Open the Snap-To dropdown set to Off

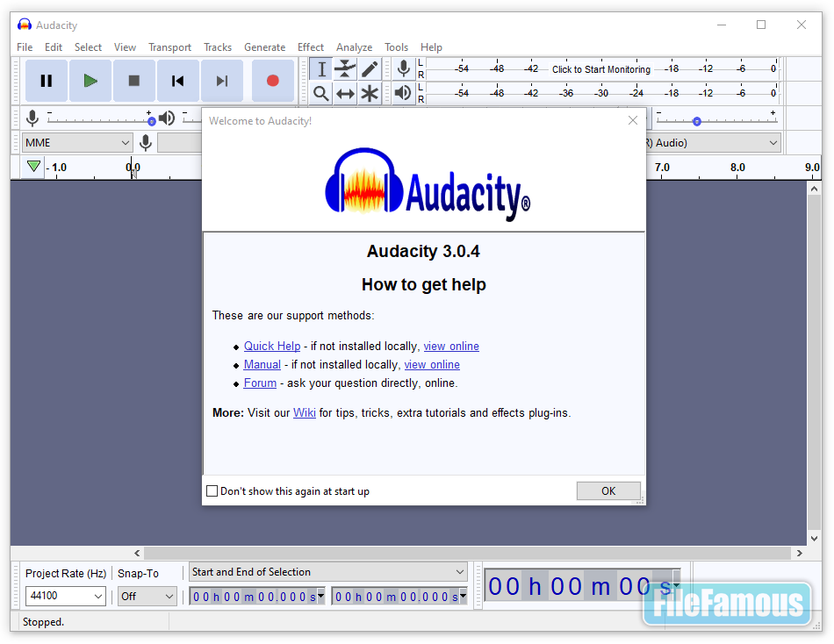(147, 596)
